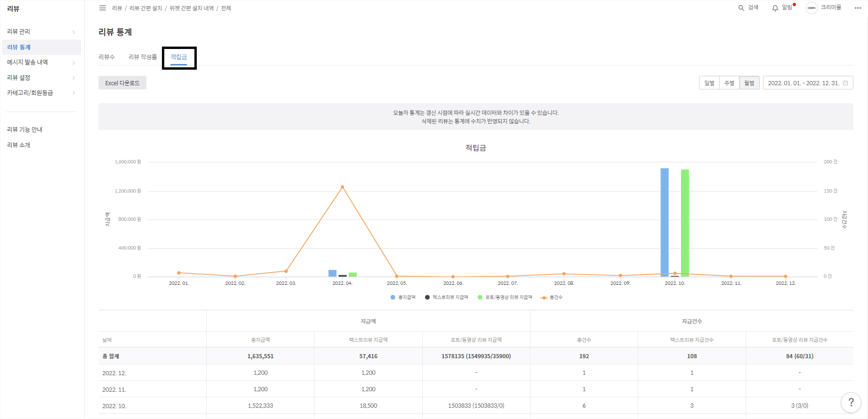Toggle 포토/동영상 리뷰 지급액 legend series

(x=505, y=298)
